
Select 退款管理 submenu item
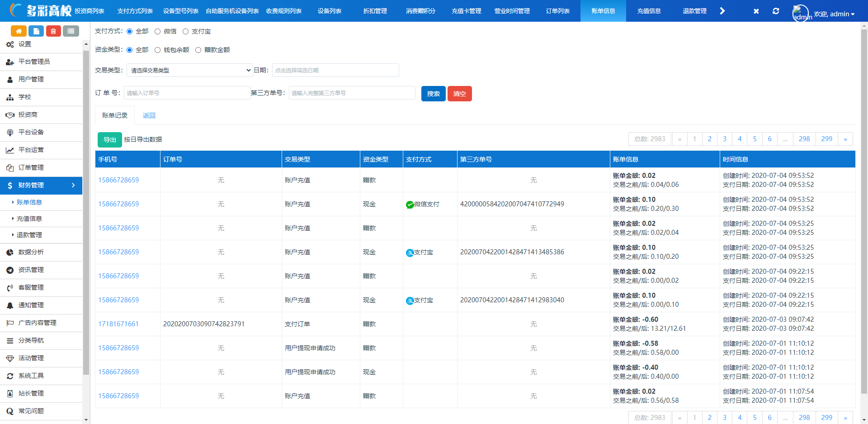point(41,235)
